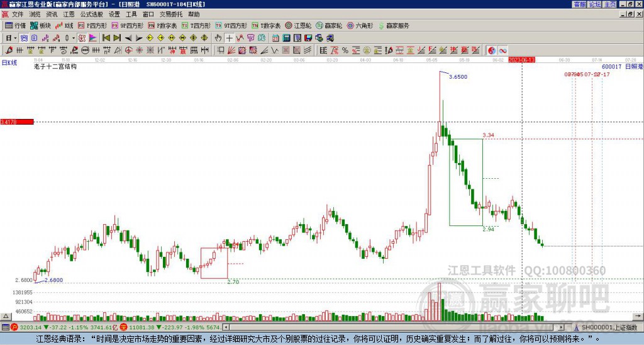The height and width of the screenshot is (345, 644).
Task: Click the 3203.14 Shanghai index value
Action: [30, 327]
